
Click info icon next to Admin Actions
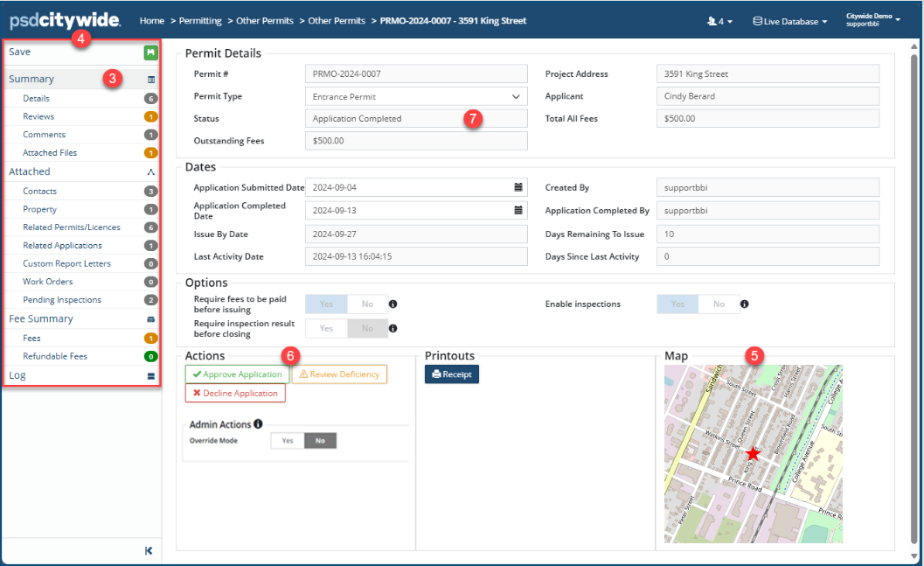258,424
